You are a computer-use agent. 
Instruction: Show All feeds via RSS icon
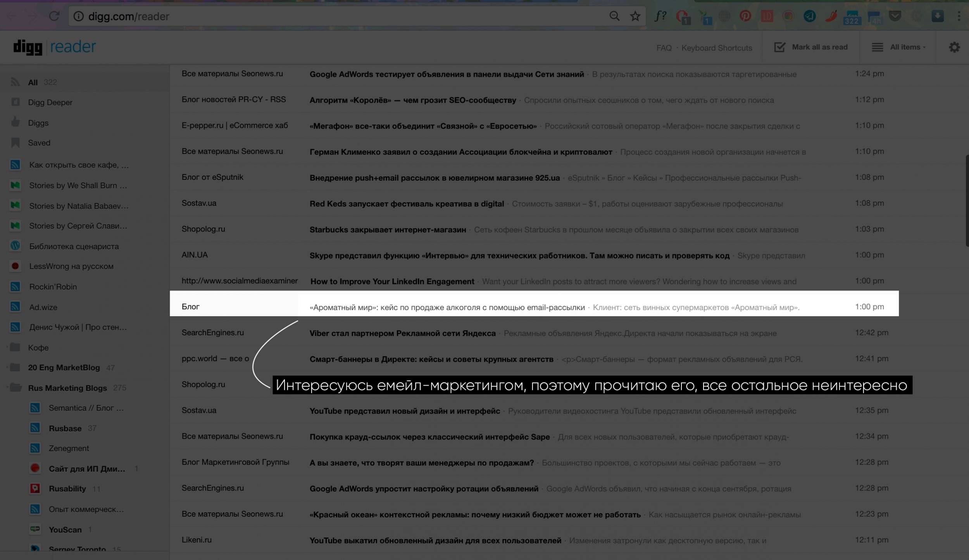coord(16,82)
